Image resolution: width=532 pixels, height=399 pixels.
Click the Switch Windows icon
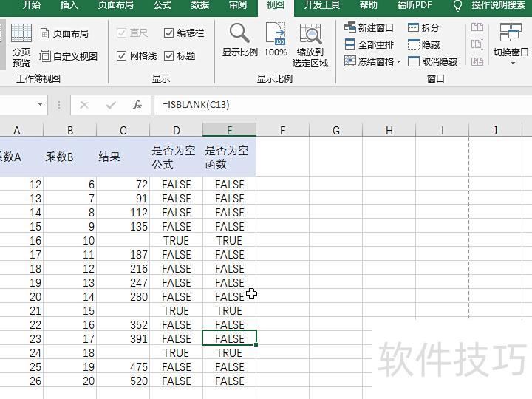(511, 33)
